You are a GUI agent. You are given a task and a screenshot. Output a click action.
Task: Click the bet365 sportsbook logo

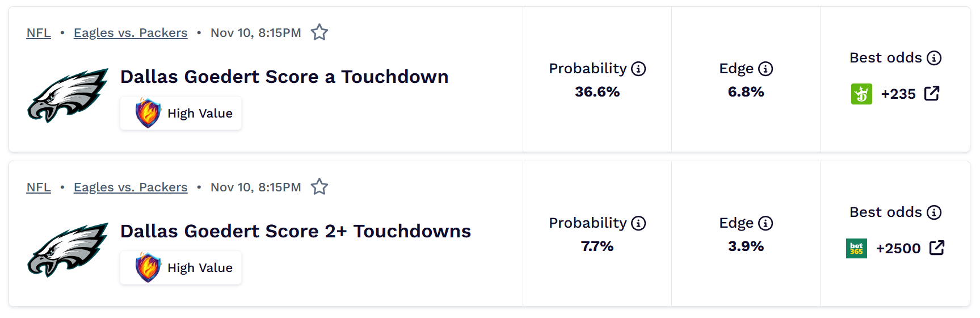point(856,248)
